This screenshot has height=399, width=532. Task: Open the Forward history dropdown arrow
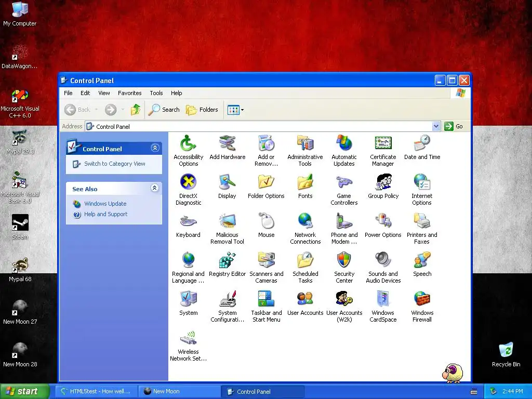tap(123, 110)
